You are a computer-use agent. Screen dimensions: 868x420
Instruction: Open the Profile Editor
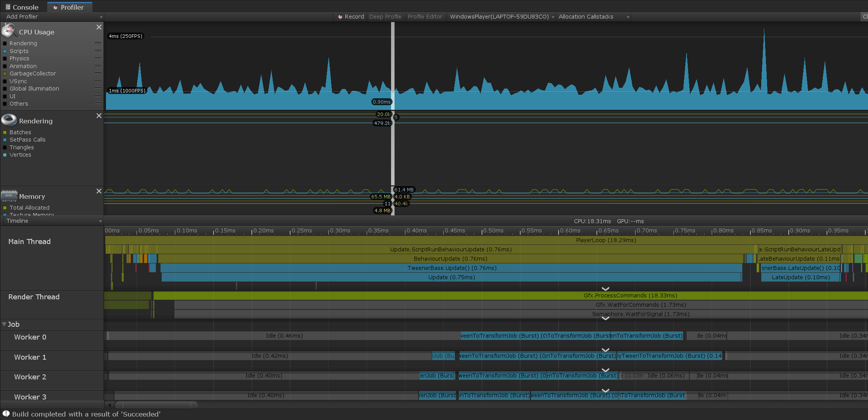(x=425, y=17)
